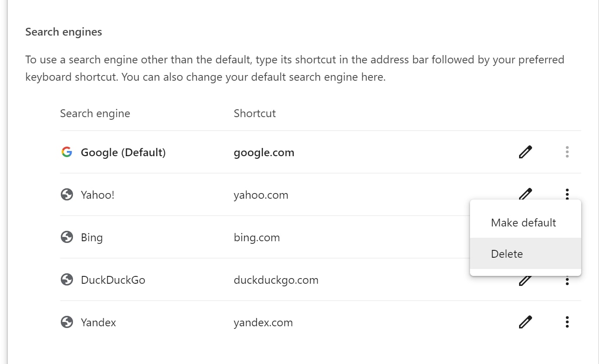Click the Bing search engine name

pyautogui.click(x=92, y=237)
